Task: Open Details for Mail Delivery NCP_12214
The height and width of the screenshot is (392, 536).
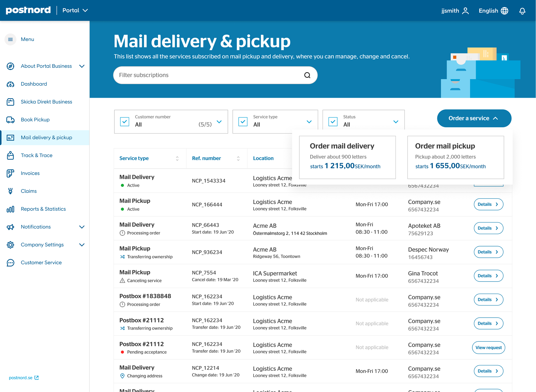Action: click(x=489, y=371)
